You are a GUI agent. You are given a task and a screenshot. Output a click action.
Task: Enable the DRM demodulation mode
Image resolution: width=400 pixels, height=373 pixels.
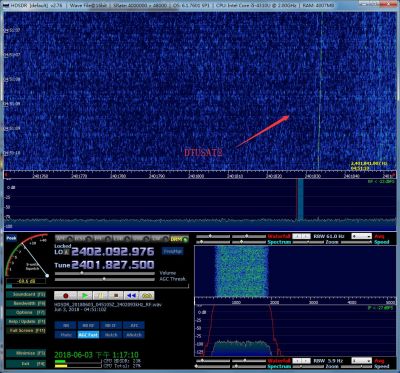coord(179,239)
